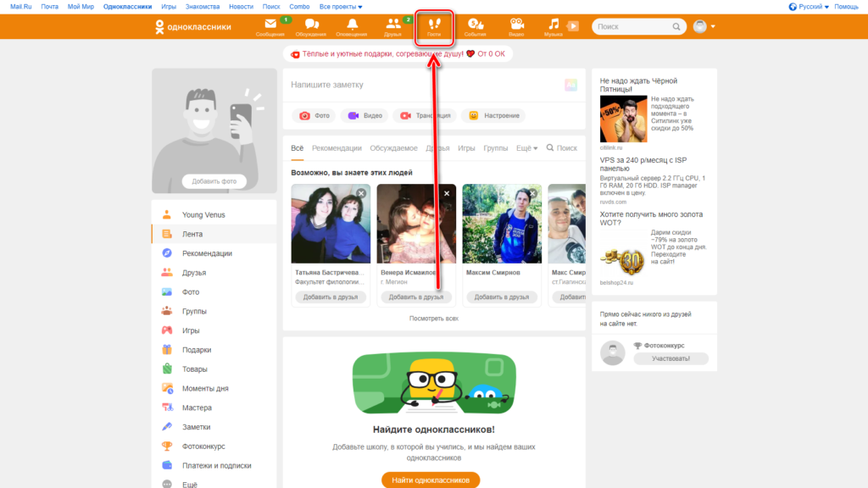
Task: Open Оповещения bell icon
Action: 351,26
